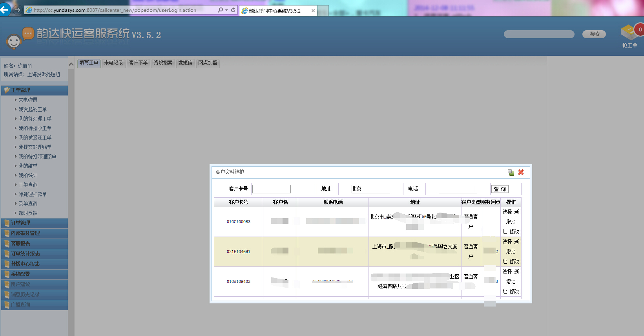Open 待处理扣款单 in sidebar
This screenshot has width=644, height=336.
(33, 194)
